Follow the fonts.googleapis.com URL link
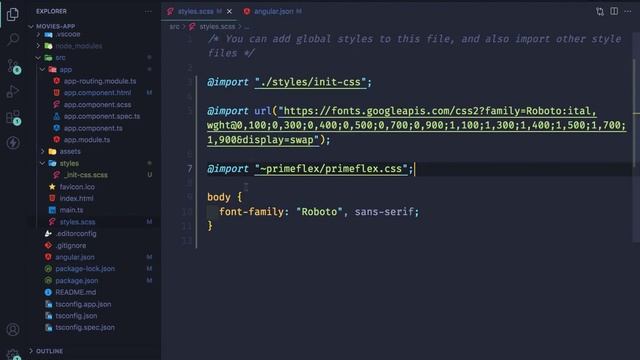 (x=416, y=125)
